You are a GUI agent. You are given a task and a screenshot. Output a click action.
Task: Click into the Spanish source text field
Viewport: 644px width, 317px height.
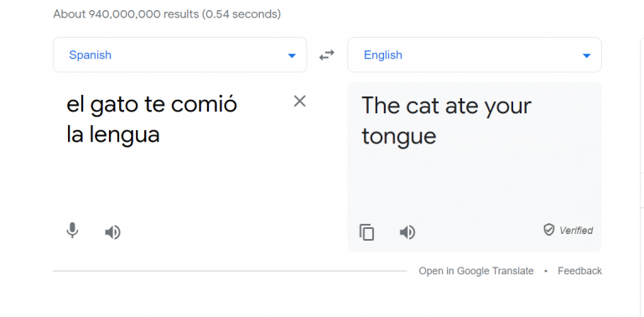tap(173, 148)
